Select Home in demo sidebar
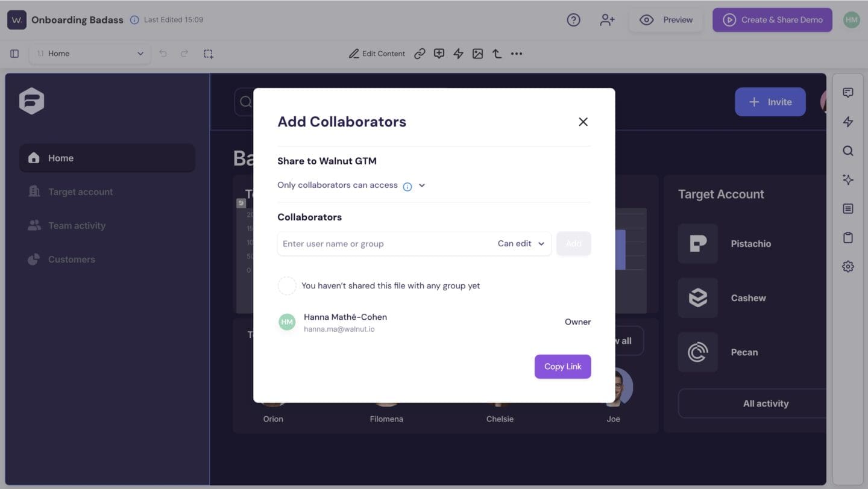The width and height of the screenshot is (868, 489). click(x=107, y=158)
